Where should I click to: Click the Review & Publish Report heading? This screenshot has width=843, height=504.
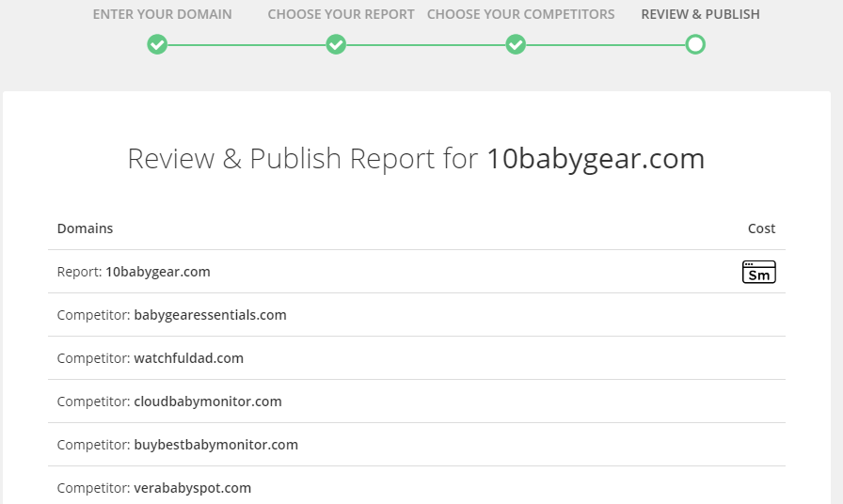point(416,159)
